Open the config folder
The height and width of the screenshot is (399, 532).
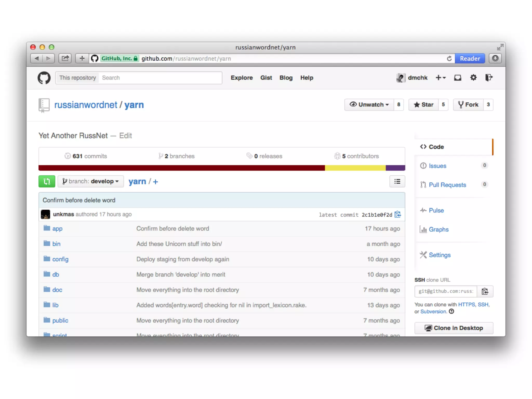coord(60,259)
